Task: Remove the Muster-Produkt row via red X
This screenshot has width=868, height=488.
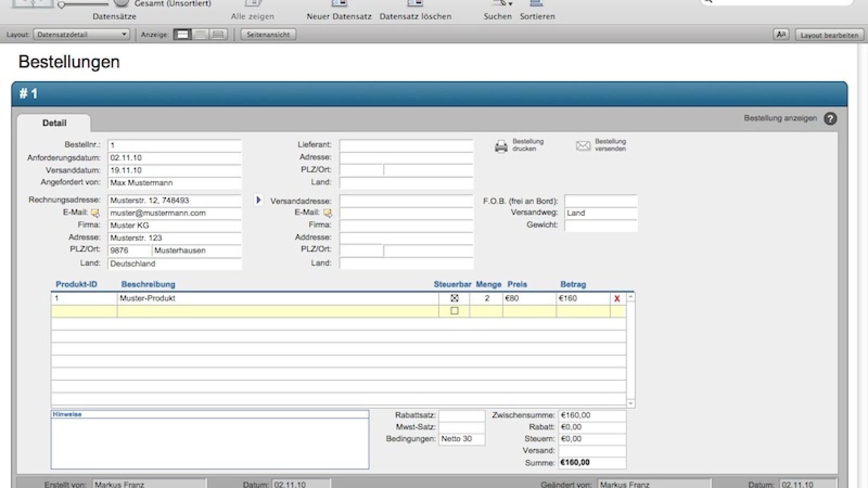Action: coord(616,297)
